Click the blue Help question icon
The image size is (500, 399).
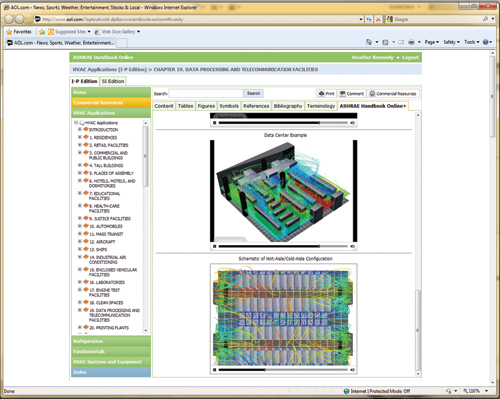(x=486, y=42)
